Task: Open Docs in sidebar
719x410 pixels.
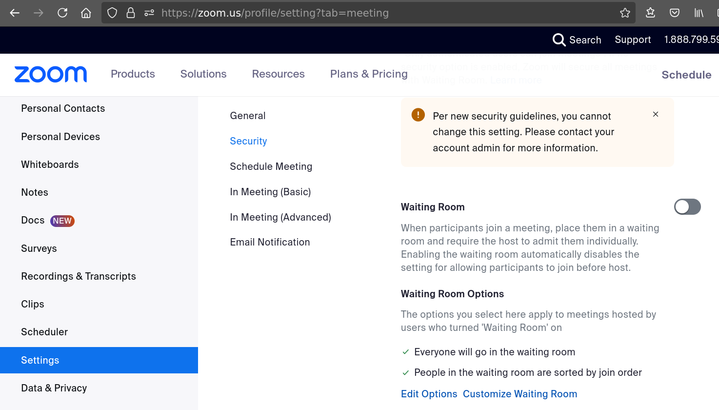Action: (33, 221)
